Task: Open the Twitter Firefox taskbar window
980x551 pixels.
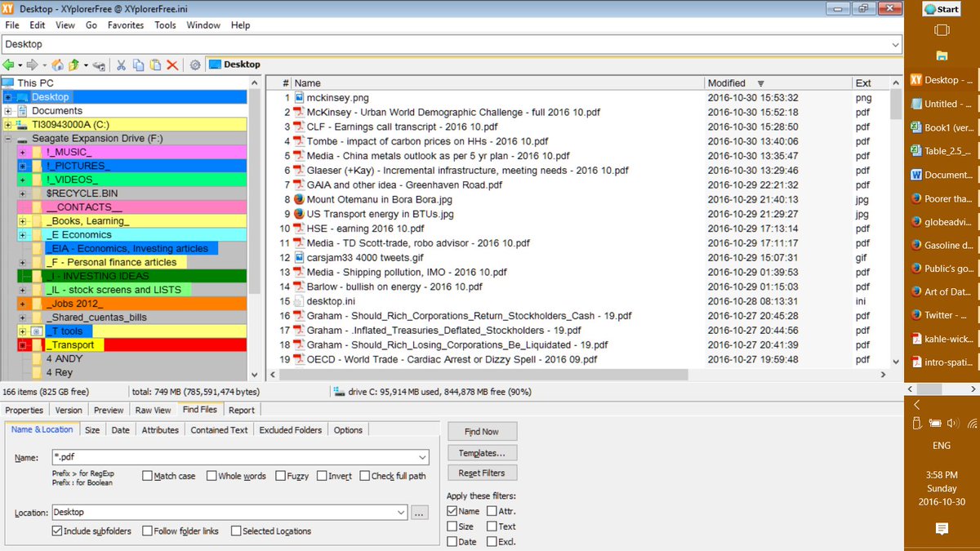Action: click(x=942, y=315)
